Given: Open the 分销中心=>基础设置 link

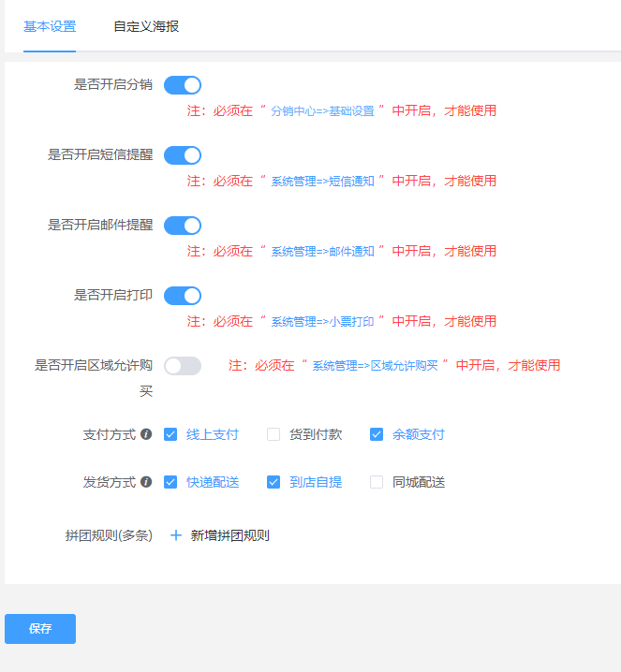Looking at the screenshot, I should coord(322,111).
